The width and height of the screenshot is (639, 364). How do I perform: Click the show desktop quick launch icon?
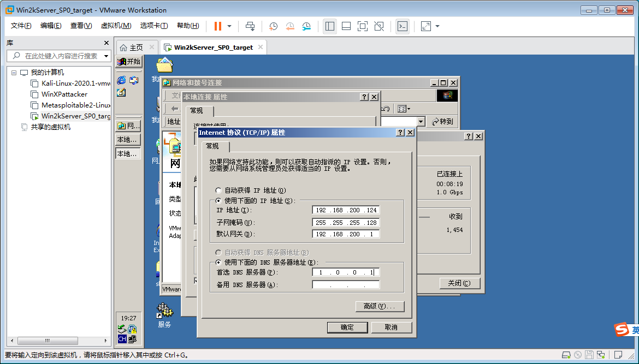tap(121, 93)
